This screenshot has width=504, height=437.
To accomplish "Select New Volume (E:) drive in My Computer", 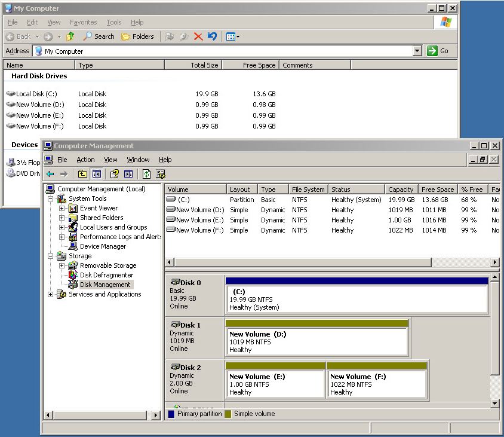I will pyautogui.click(x=35, y=115).
